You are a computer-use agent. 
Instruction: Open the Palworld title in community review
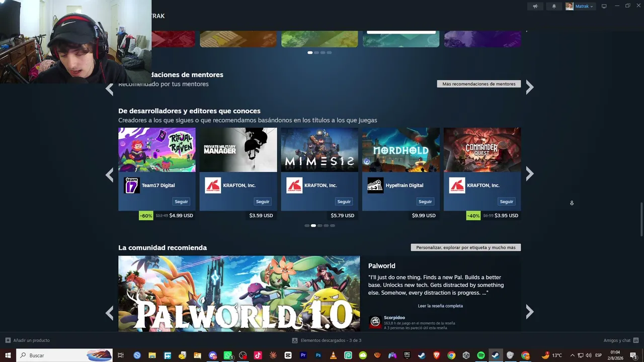click(382, 266)
